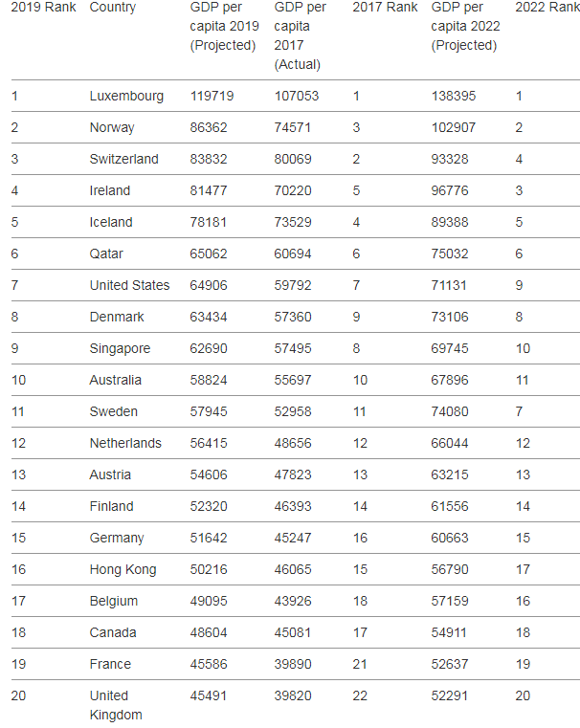Select the GDP per capita 2019 header
This screenshot has height=728, width=580.
tap(224, 26)
